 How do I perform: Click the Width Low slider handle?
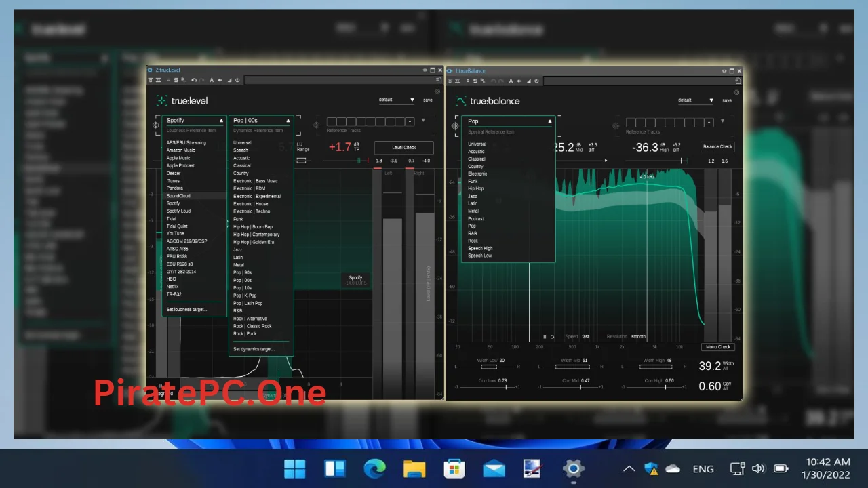pos(489,367)
